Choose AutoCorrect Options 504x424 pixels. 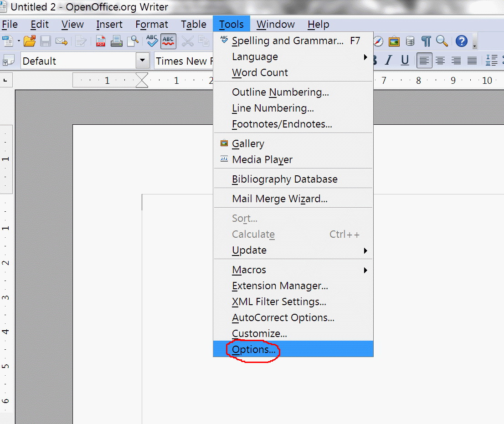[x=293, y=318]
